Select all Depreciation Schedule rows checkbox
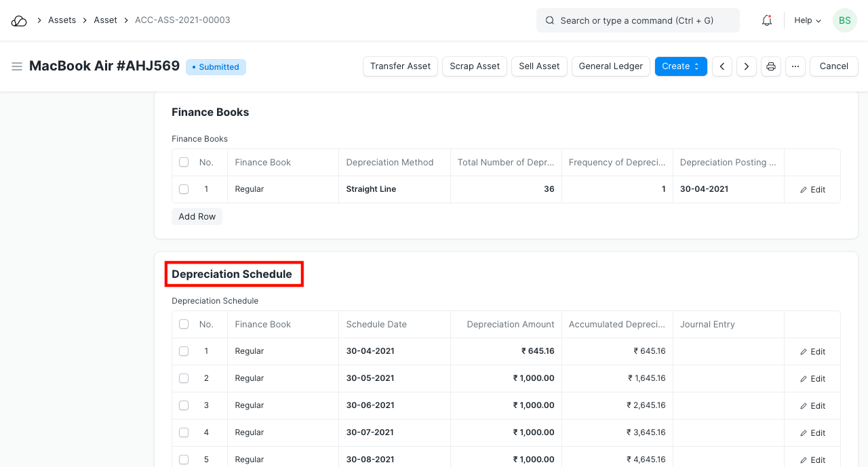The height and width of the screenshot is (467, 868). [184, 325]
